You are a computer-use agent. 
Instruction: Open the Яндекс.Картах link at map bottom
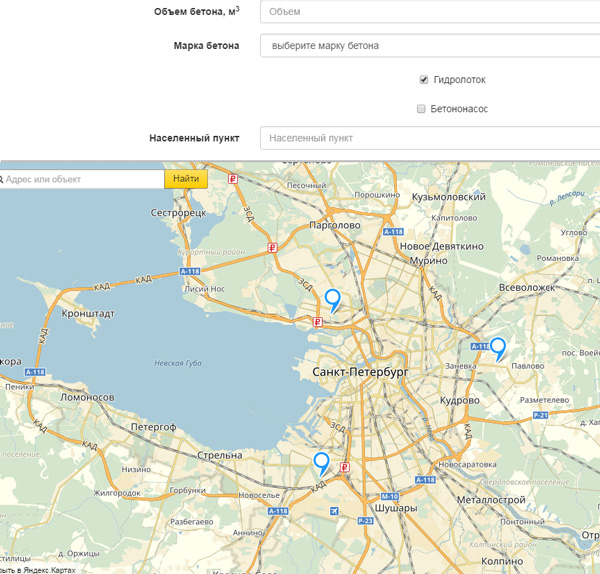[x=38, y=570]
